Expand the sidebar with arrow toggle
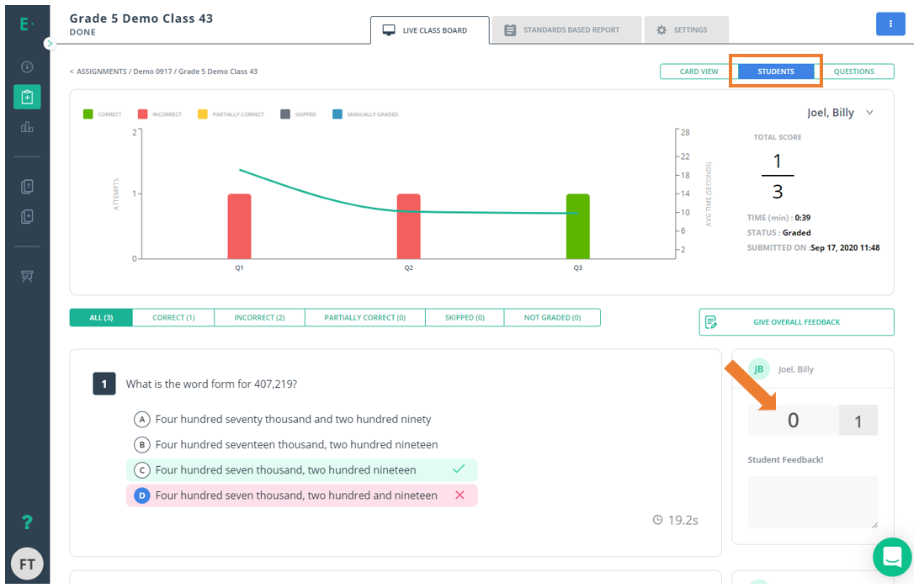The image size is (919, 588). coord(49,43)
